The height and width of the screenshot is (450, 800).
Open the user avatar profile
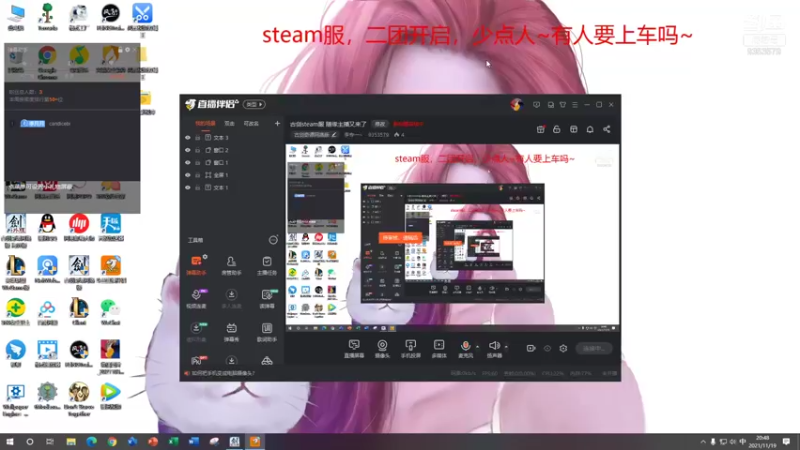pos(516,105)
